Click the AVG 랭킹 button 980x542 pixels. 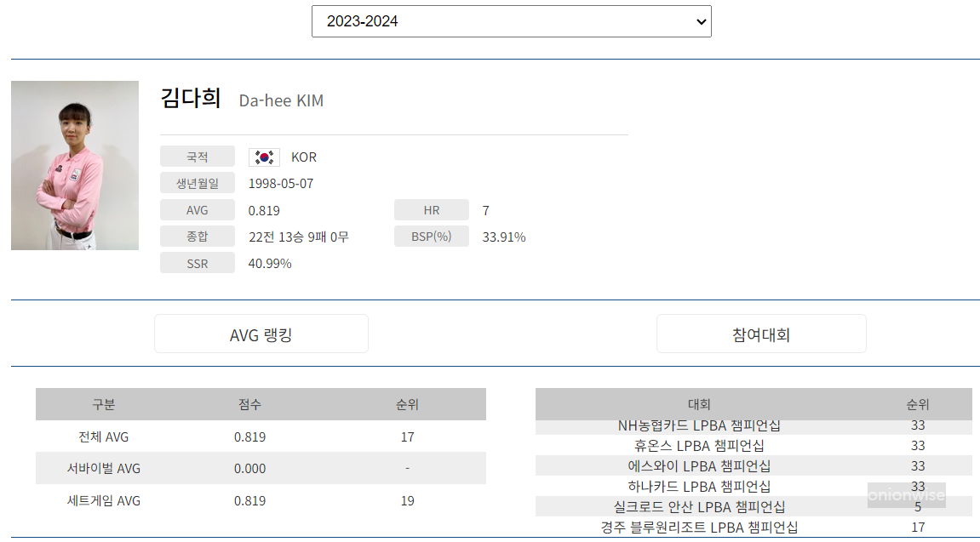tap(261, 334)
